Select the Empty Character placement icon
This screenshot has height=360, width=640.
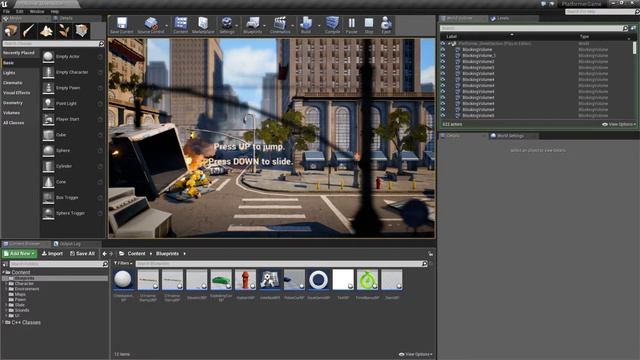(x=48, y=72)
